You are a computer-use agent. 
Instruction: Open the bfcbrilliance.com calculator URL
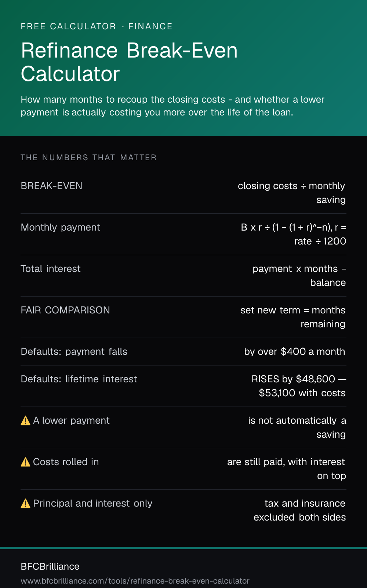coord(135,581)
